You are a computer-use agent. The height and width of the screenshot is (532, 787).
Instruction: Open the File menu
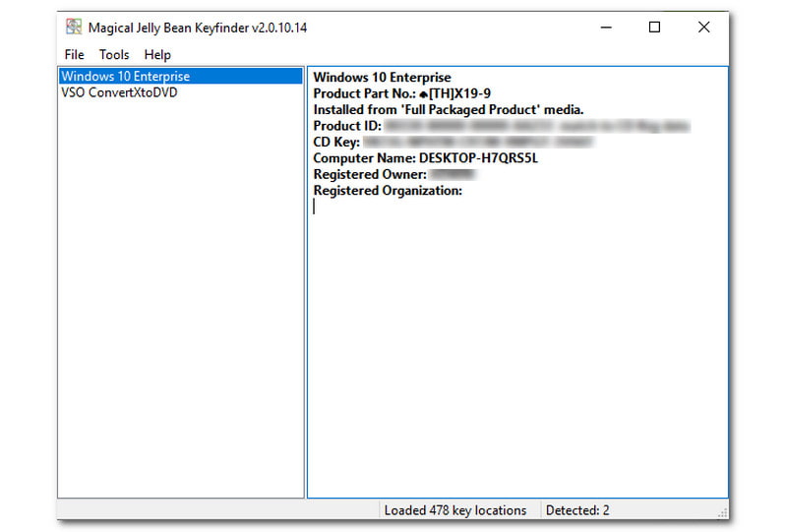[75, 54]
